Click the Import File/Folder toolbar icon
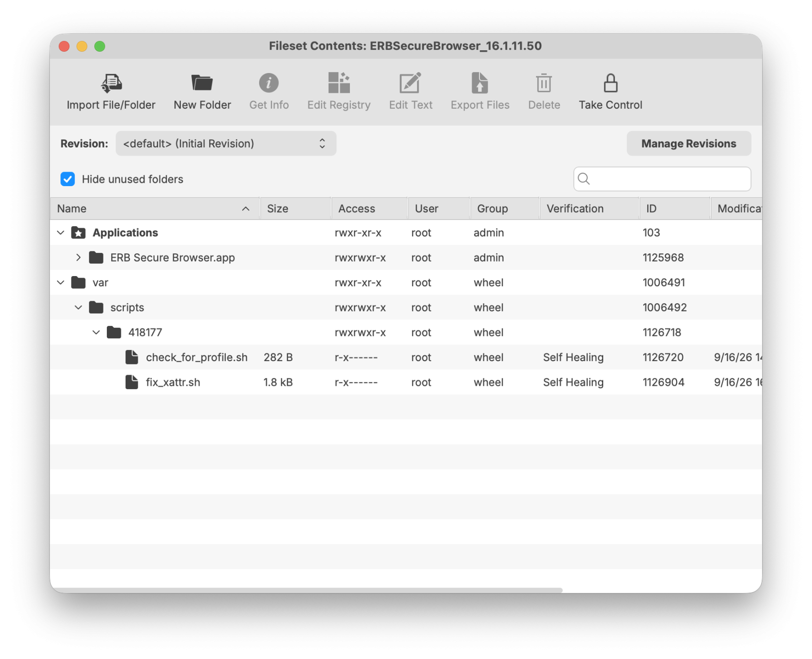 (x=111, y=83)
